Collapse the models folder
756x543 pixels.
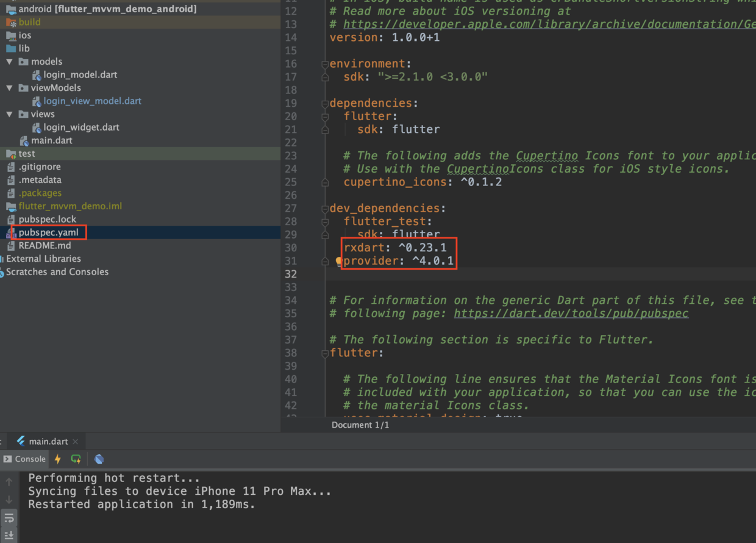point(9,62)
